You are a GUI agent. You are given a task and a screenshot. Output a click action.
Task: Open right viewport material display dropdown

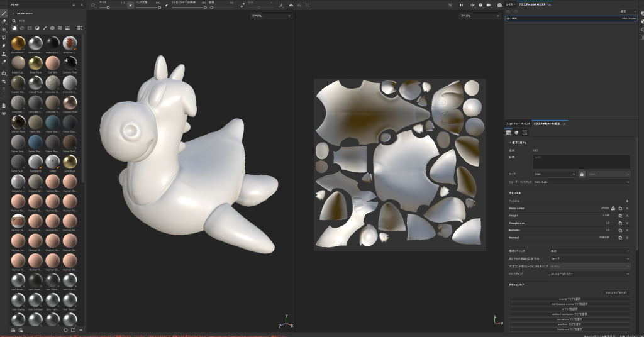[x=480, y=16]
